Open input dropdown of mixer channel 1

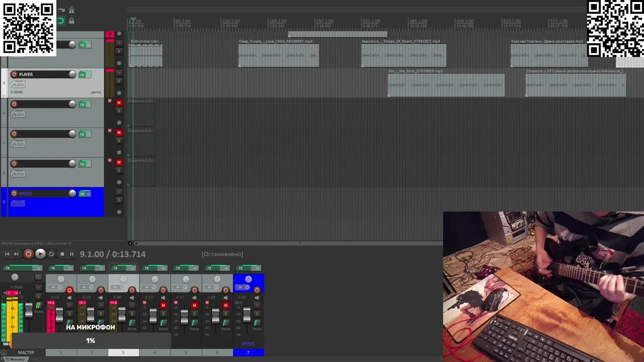pos(55,287)
